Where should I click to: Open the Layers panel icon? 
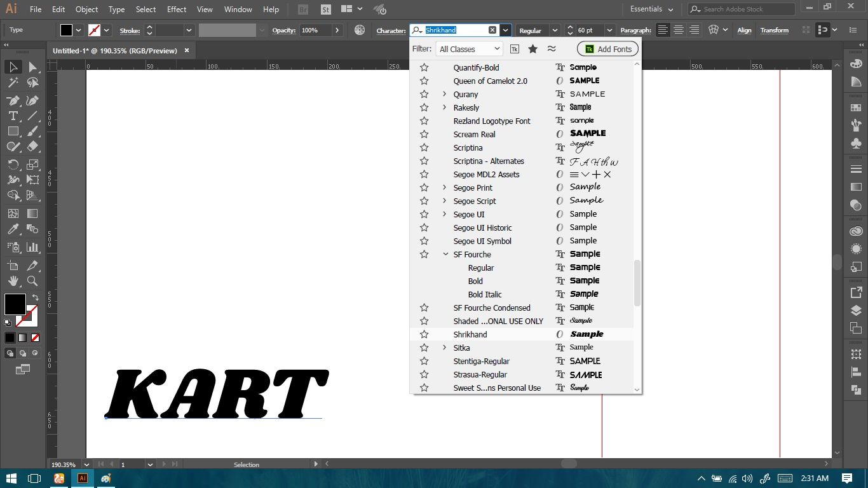click(856, 311)
